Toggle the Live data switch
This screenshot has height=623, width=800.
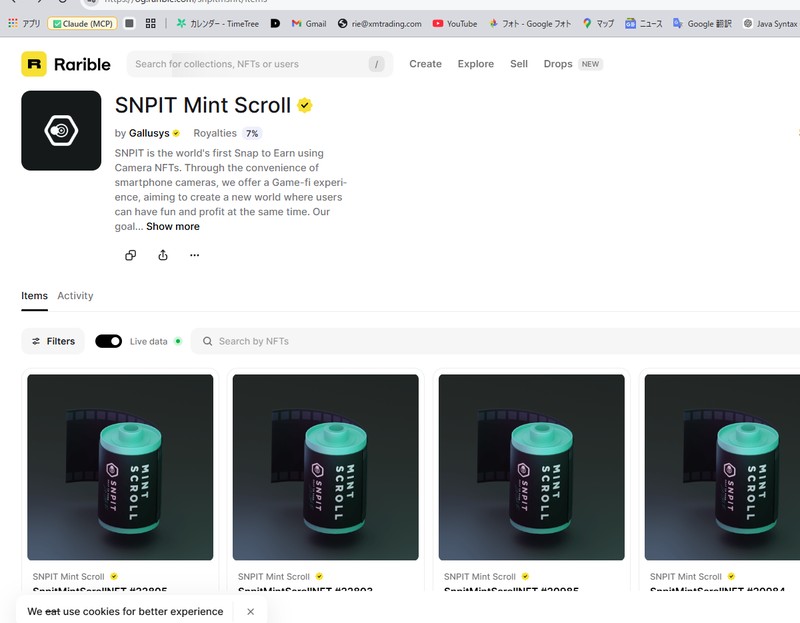(108, 341)
